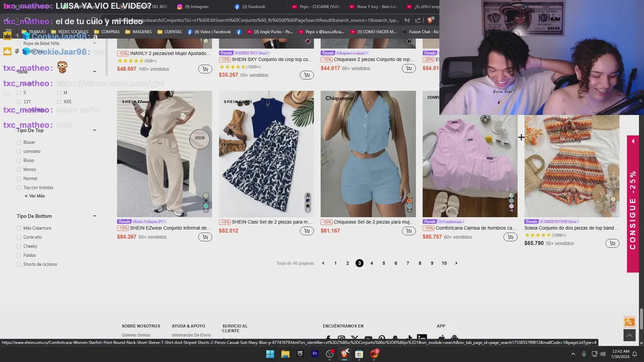
Task: Go to previous results page arrow
Action: pos(323,263)
